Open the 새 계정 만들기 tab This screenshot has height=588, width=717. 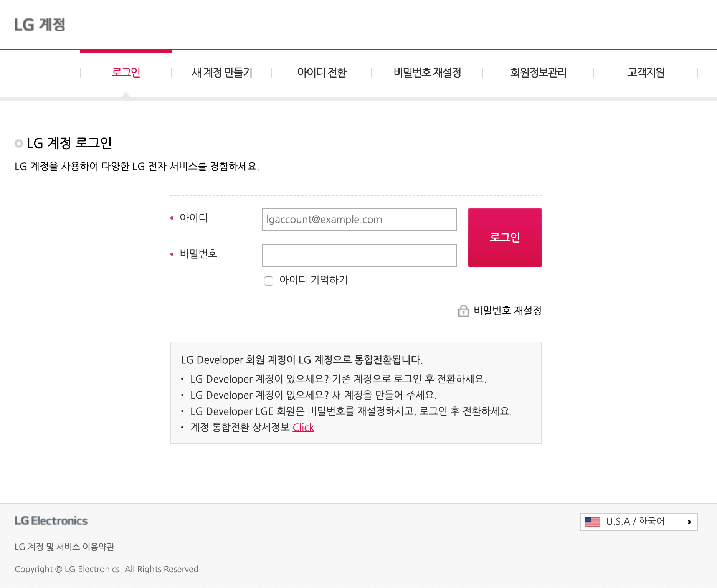pos(222,72)
